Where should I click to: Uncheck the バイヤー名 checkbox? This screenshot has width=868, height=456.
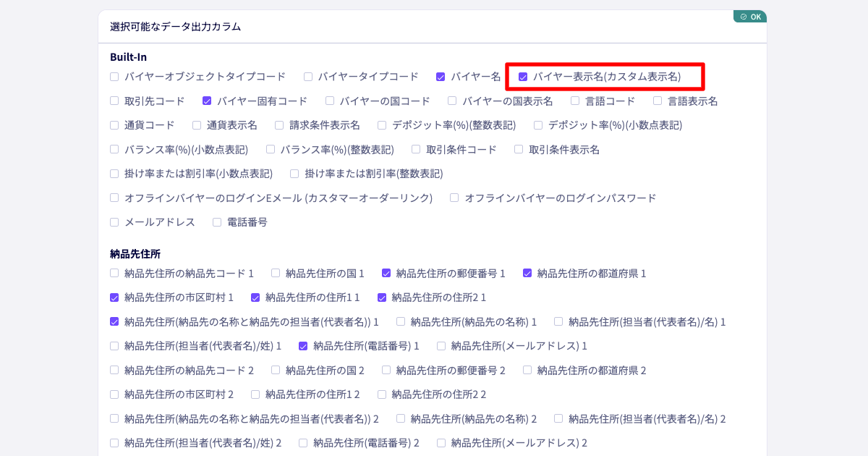441,76
